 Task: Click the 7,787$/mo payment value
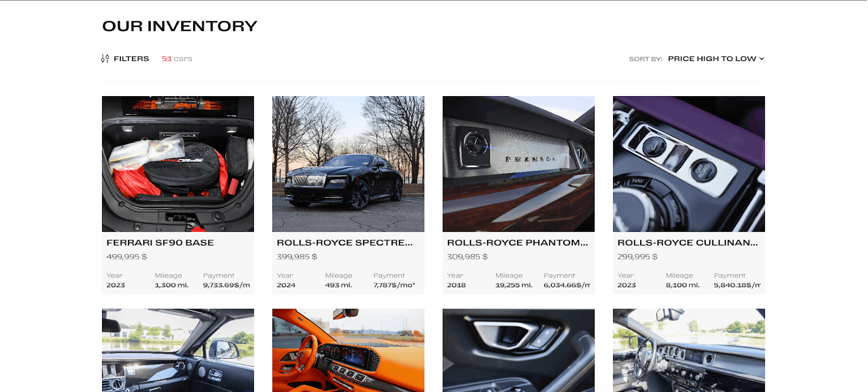394,285
